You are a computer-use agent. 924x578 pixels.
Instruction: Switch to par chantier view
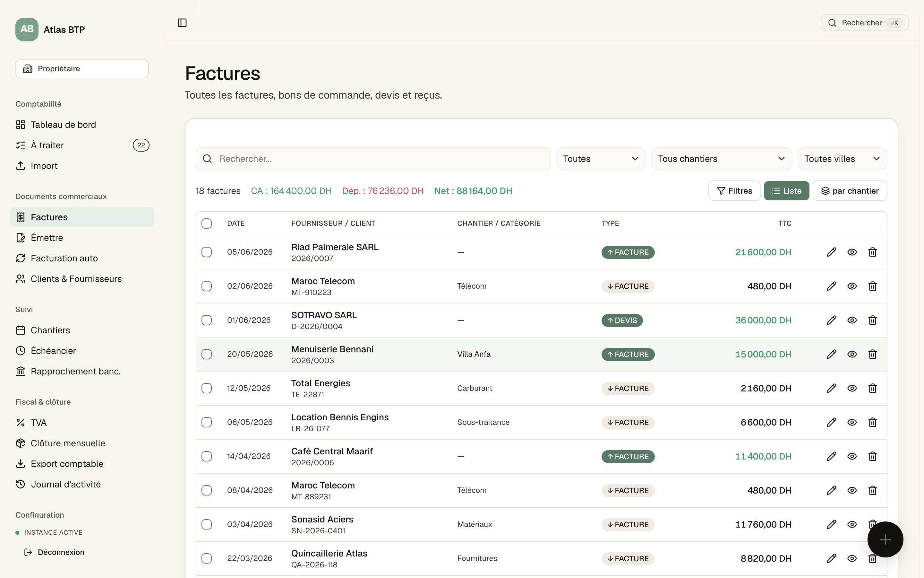click(x=850, y=191)
